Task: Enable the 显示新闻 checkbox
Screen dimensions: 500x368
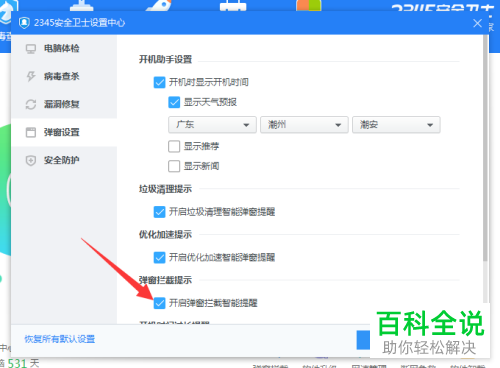Action: coord(174,166)
